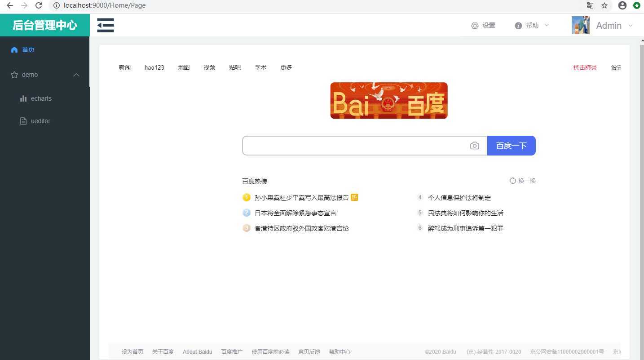Click the document icon for ueditor
Viewport: 644px width, 360px height.
[x=23, y=121]
